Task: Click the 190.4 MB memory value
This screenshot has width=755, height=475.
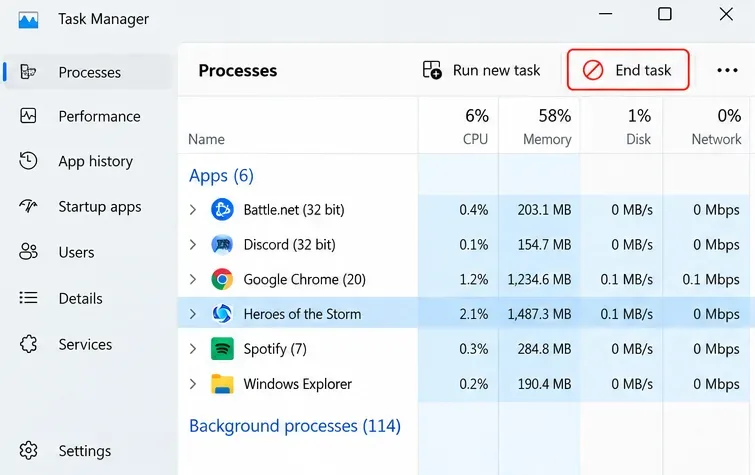Action: coord(545,384)
